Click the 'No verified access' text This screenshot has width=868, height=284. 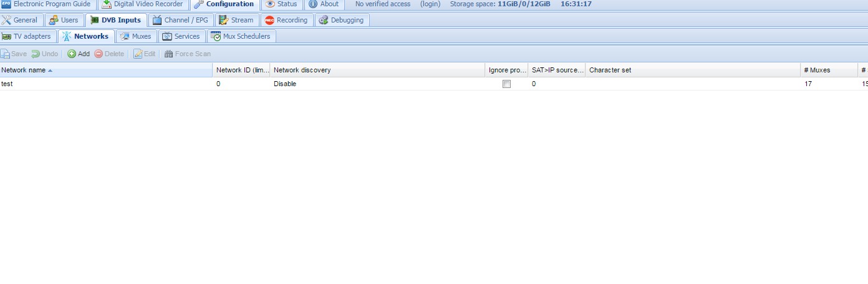coord(383,4)
